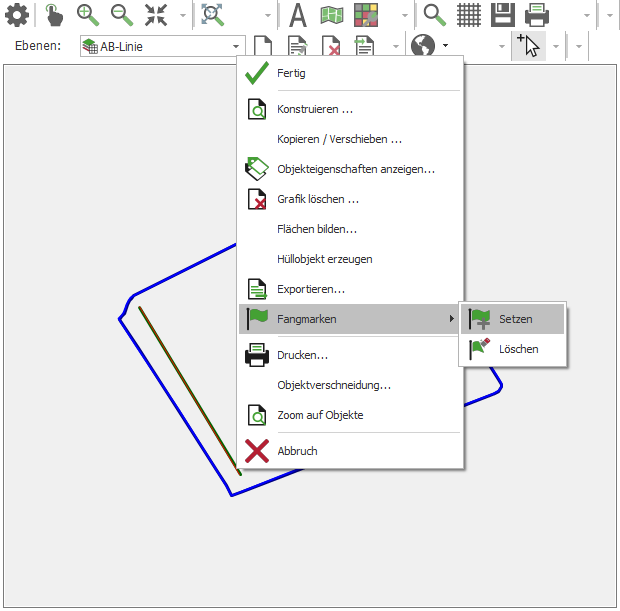Screen dimensions: 620x611
Task: Select Exportieren... menu entry
Action: point(311,289)
